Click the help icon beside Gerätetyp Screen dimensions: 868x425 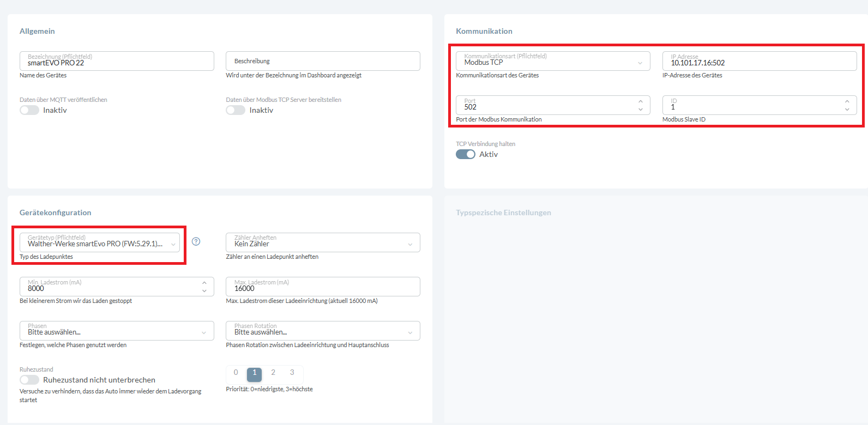196,241
